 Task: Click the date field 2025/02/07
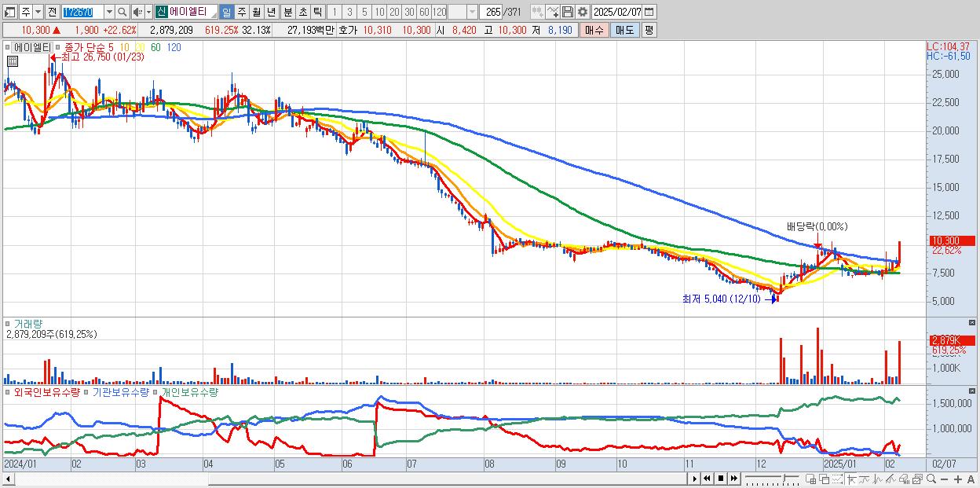pyautogui.click(x=617, y=12)
